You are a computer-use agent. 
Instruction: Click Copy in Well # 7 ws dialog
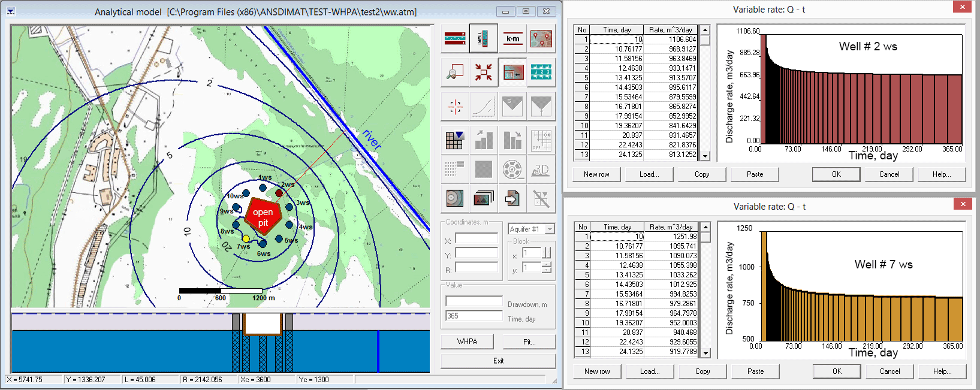[702, 371]
